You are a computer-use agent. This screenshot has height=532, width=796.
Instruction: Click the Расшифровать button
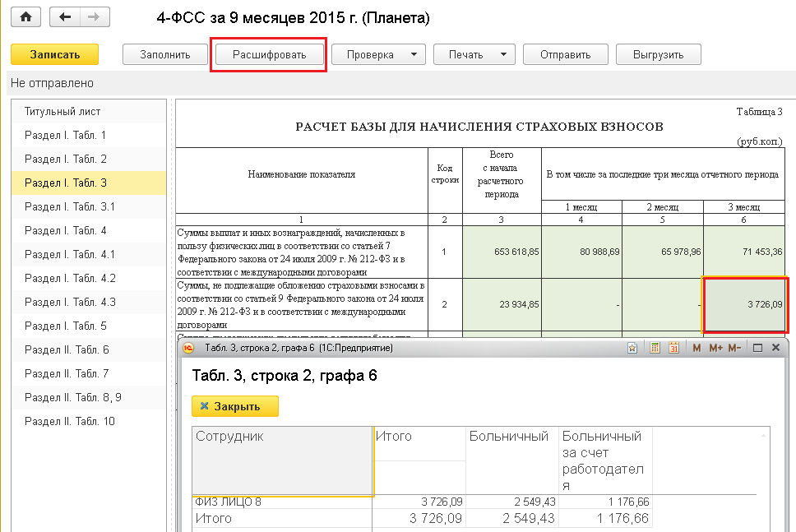click(269, 54)
